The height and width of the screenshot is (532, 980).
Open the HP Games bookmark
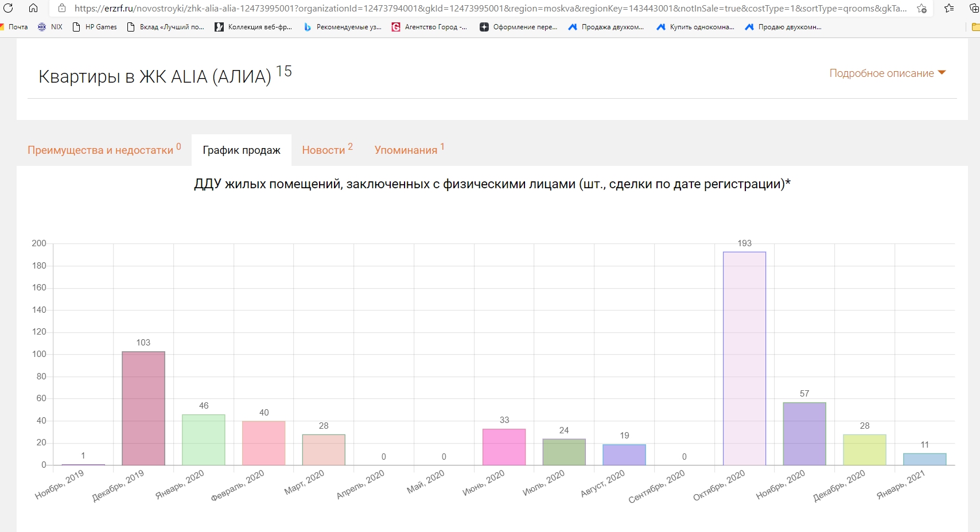[95, 27]
